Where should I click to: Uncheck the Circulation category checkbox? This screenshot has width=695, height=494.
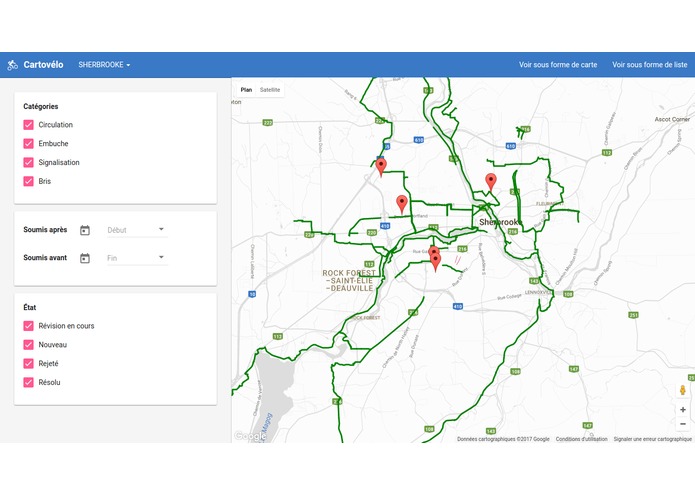(x=28, y=124)
